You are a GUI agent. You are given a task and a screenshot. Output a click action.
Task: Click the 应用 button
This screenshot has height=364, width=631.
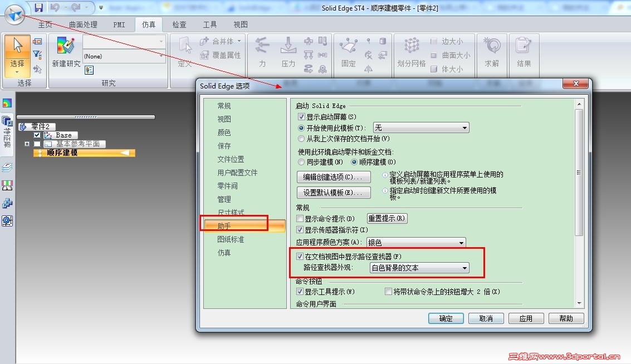526,318
